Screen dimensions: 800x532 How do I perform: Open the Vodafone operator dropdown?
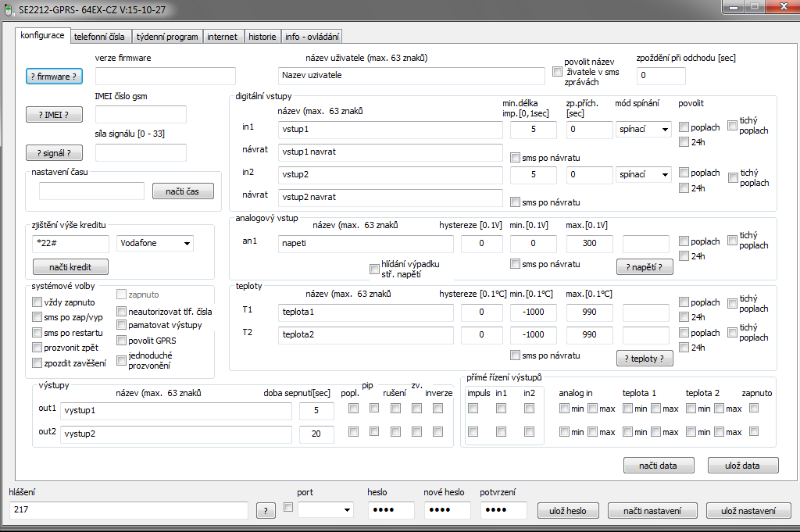coord(155,244)
